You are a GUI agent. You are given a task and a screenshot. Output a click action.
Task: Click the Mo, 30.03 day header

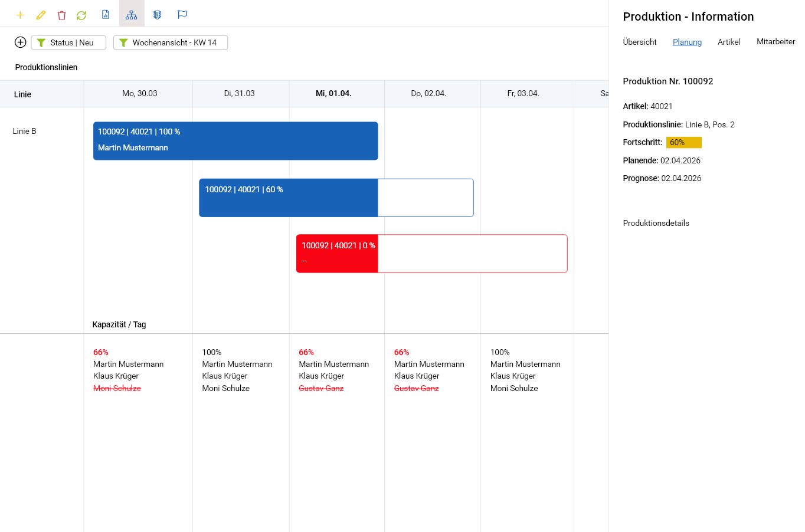(140, 93)
